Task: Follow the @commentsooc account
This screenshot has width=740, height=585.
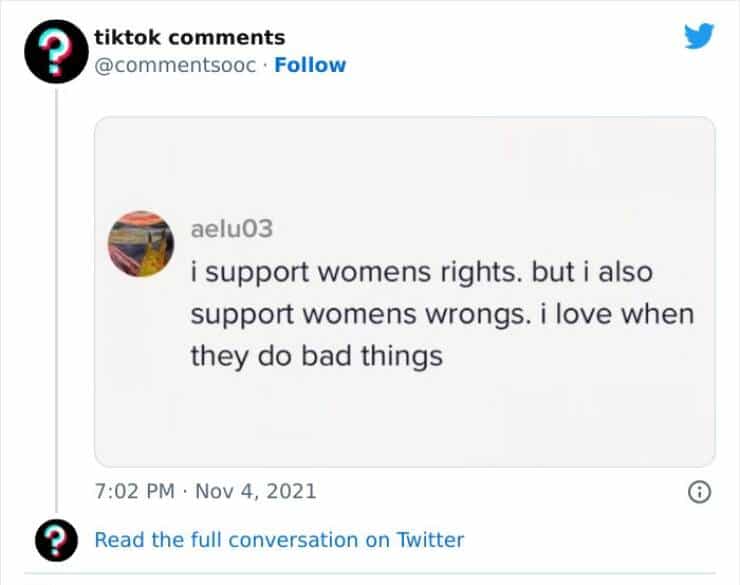Action: (310, 65)
